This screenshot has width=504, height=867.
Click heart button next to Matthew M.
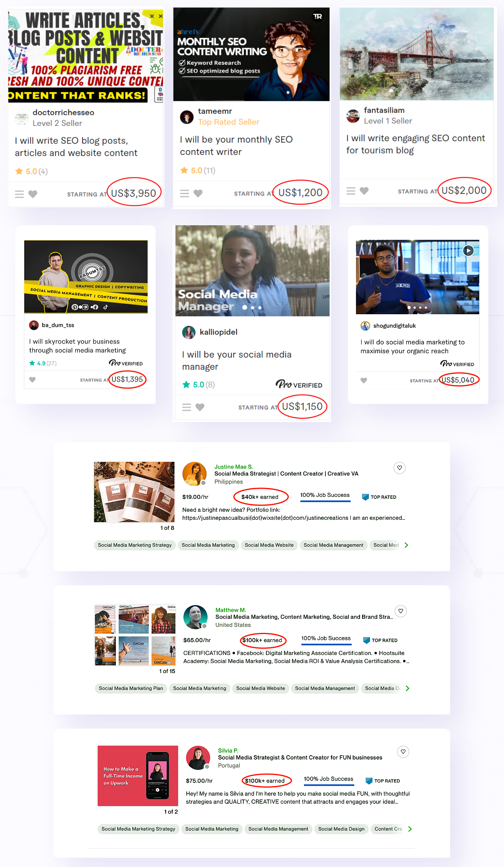click(401, 611)
